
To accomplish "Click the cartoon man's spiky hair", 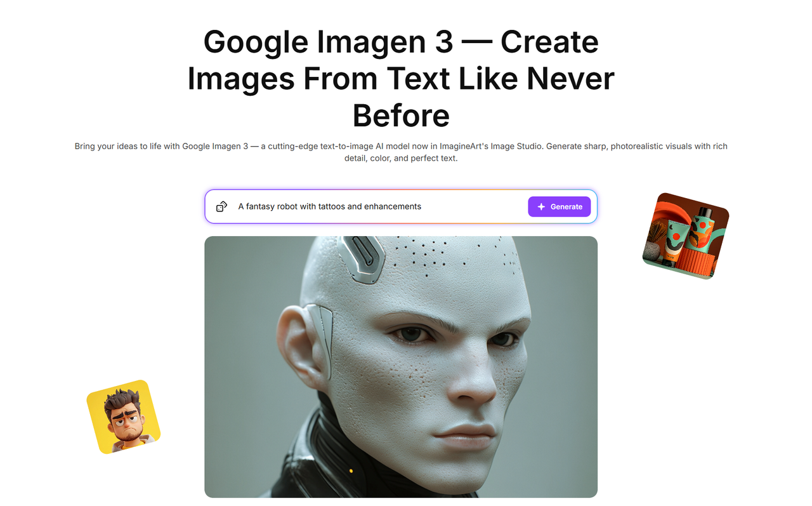I will pos(121,400).
